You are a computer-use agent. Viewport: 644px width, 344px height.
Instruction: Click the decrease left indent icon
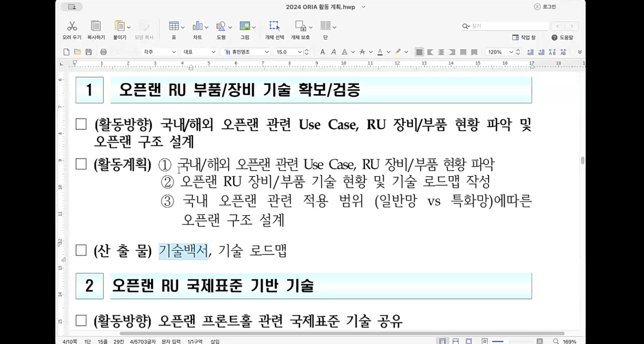click(530, 52)
